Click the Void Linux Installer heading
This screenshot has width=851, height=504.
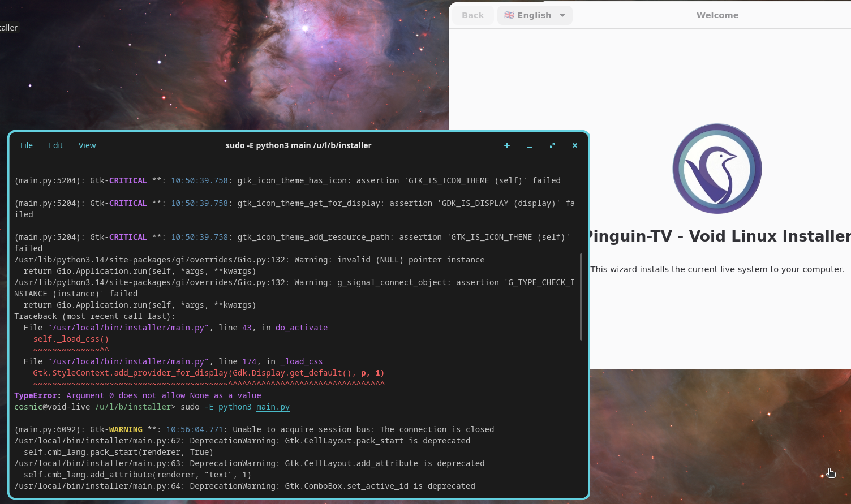pos(719,236)
